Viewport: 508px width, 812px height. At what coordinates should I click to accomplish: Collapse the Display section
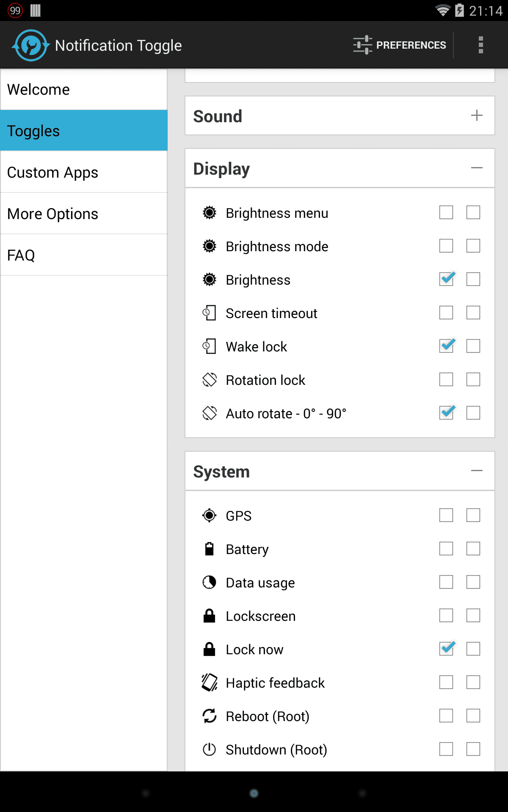point(477,168)
